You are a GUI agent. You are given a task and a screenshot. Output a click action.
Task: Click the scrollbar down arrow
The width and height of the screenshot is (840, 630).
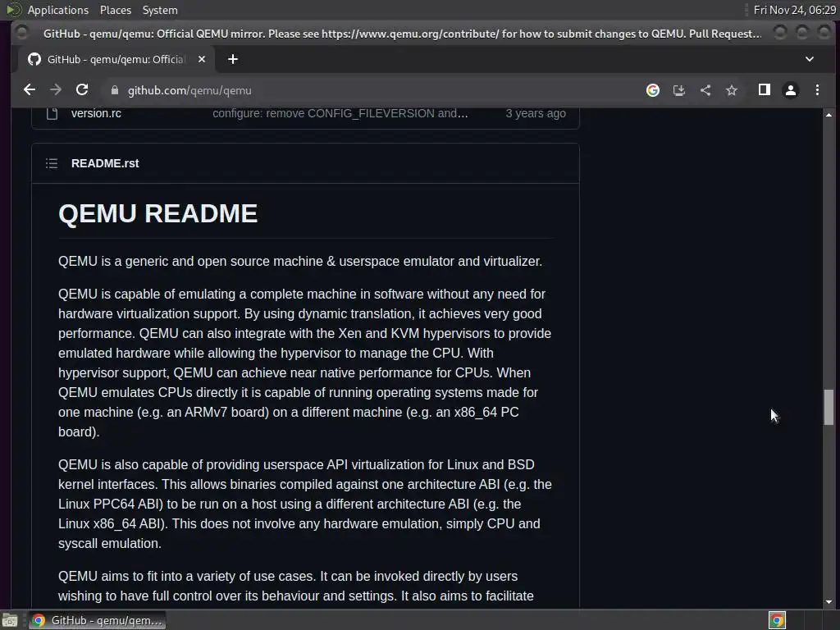coord(829,602)
